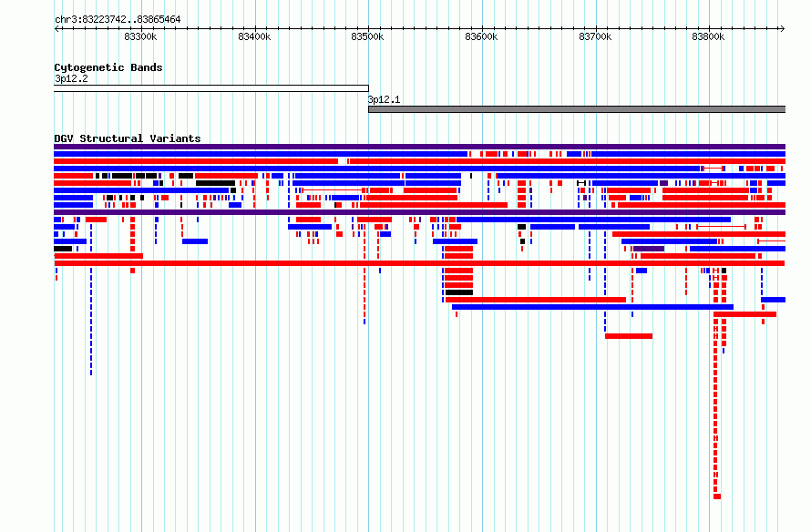Click the right arrowhead of the ruler
The height and width of the screenshot is (532, 811).
pos(783,28)
